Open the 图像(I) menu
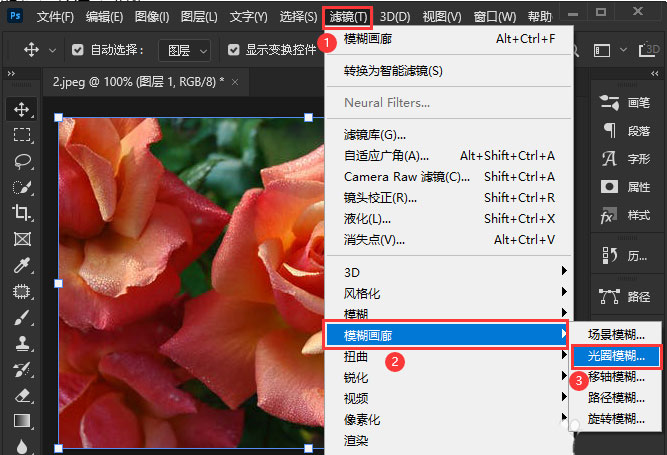 point(152,17)
